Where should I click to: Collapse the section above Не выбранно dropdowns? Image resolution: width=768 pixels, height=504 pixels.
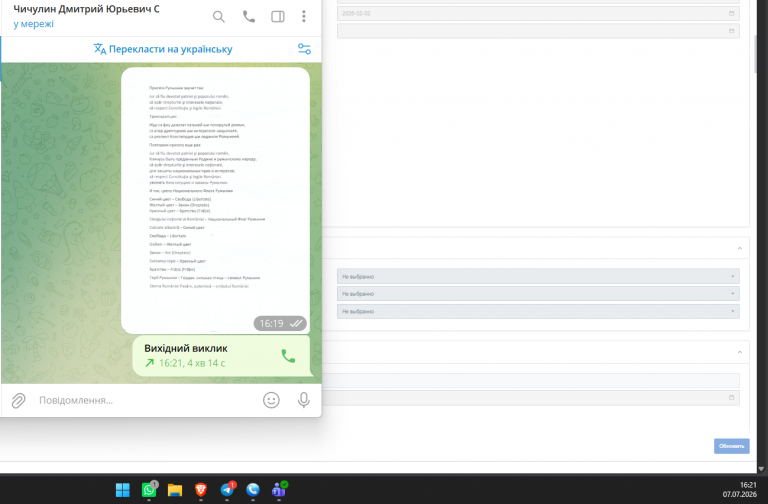[740, 248]
